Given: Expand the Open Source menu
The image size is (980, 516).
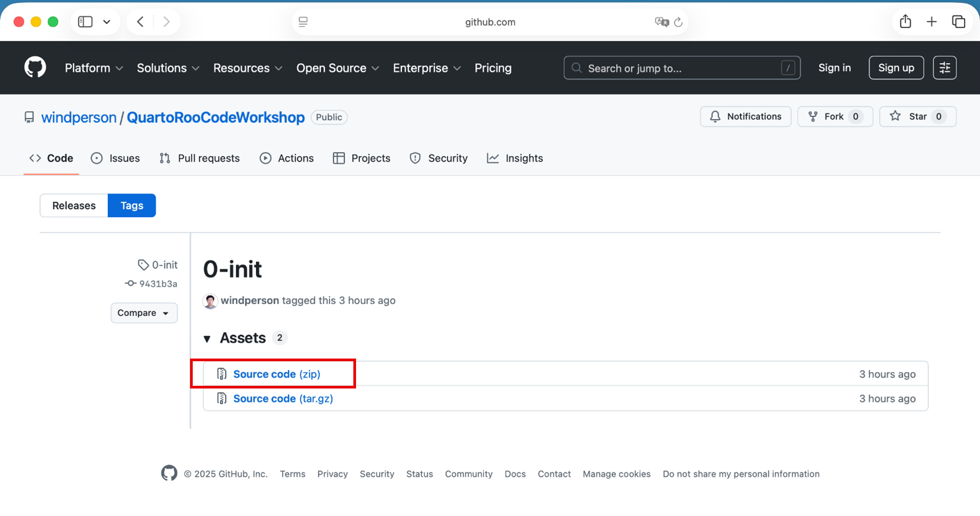Looking at the screenshot, I should coord(337,68).
